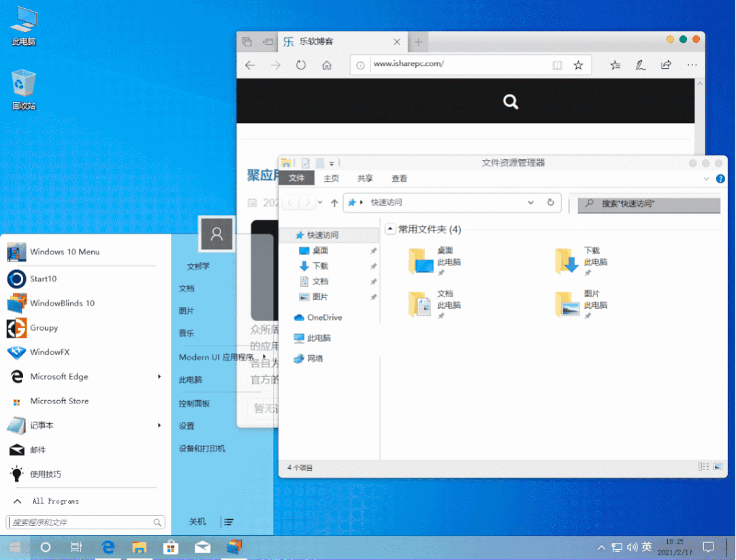Expand Microsoft Edge submenu arrow in start menu
This screenshot has height=560, width=736.
(159, 376)
